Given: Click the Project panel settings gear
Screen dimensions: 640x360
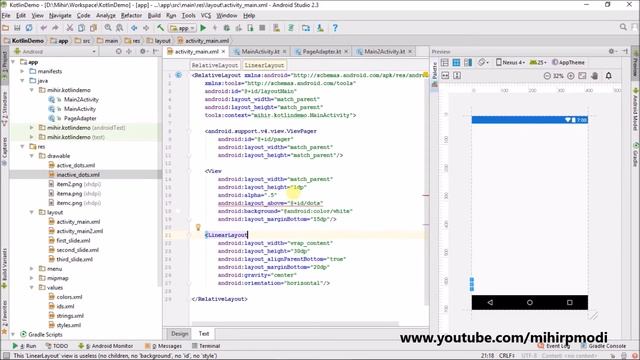Looking at the screenshot, I should tap(143, 51).
